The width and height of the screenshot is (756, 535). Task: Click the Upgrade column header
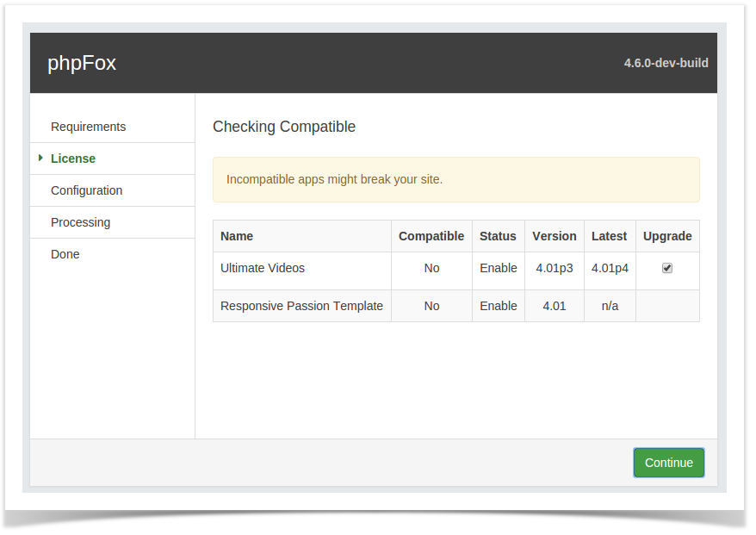pyautogui.click(x=667, y=236)
